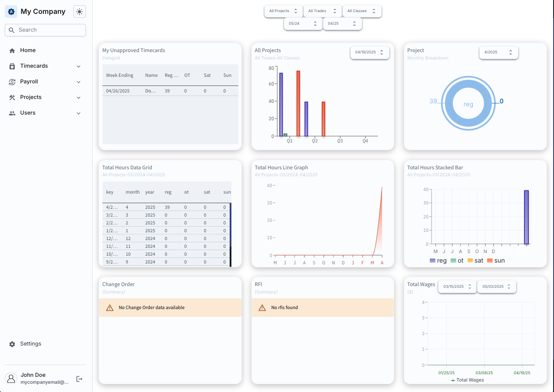Open the All Projects dropdown

click(x=283, y=11)
